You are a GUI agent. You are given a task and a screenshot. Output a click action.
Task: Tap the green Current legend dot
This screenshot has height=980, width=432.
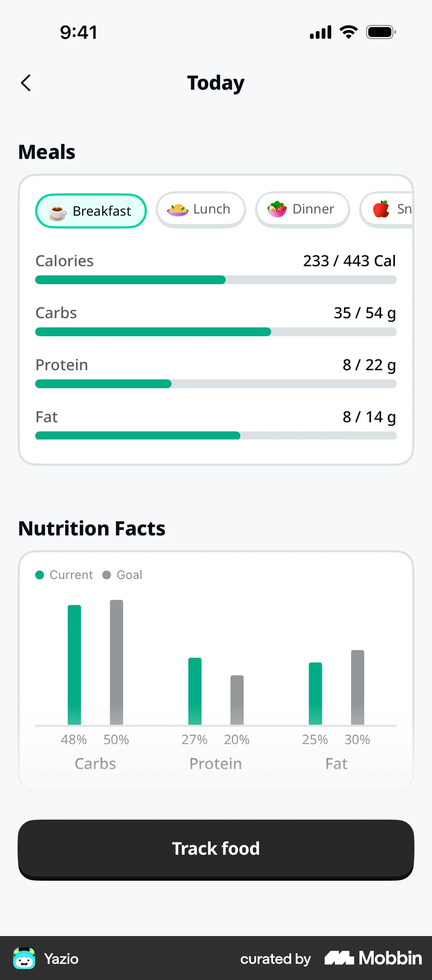40,575
